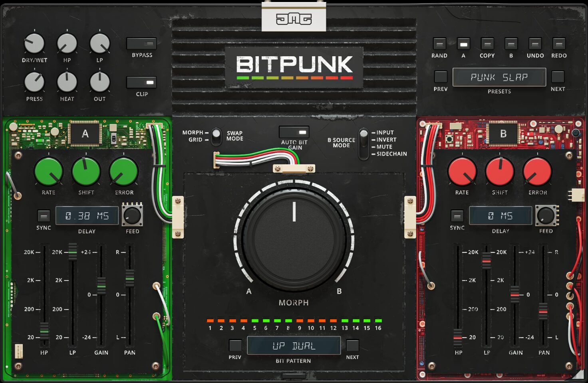This screenshot has width=588, height=383.
Task: Click the BITPUNK logo
Action: click(x=294, y=67)
